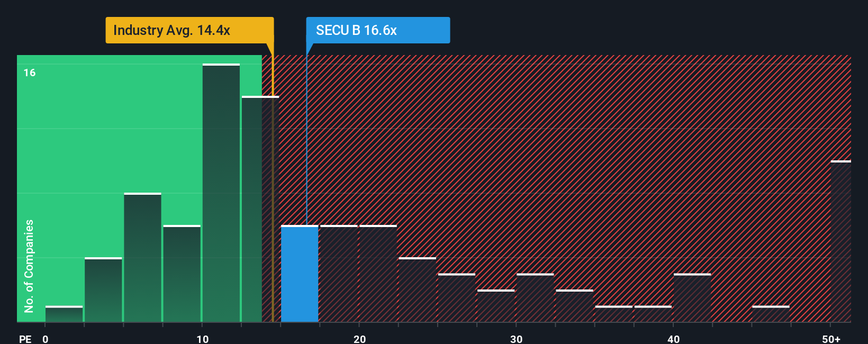Select the 50+ PE bar at far right
This screenshot has height=344, width=868.
(841, 241)
